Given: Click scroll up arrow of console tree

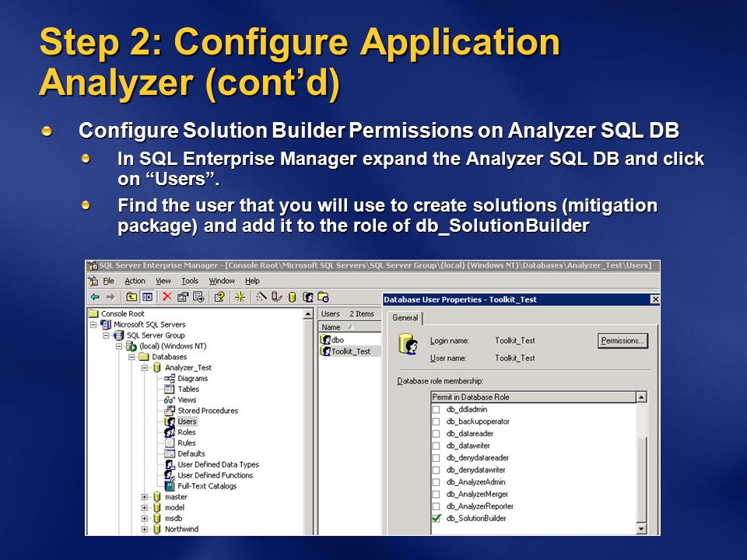Looking at the screenshot, I should coord(308,313).
